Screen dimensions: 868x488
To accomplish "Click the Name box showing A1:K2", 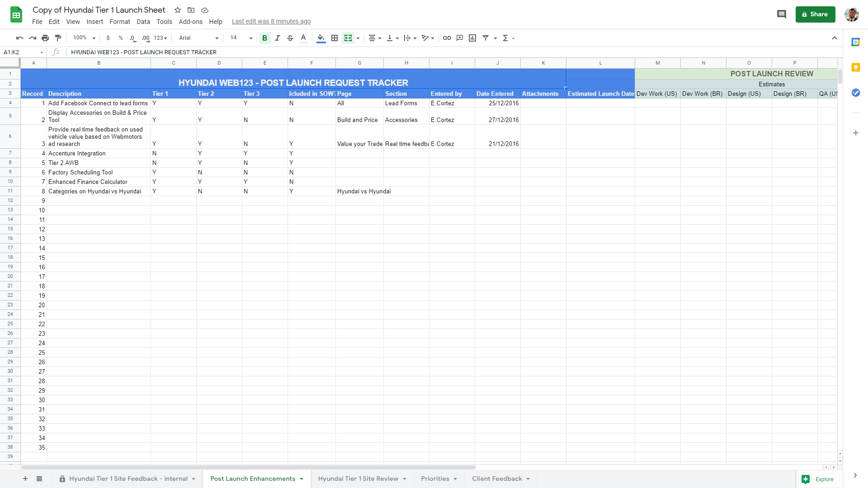I will pos(23,52).
